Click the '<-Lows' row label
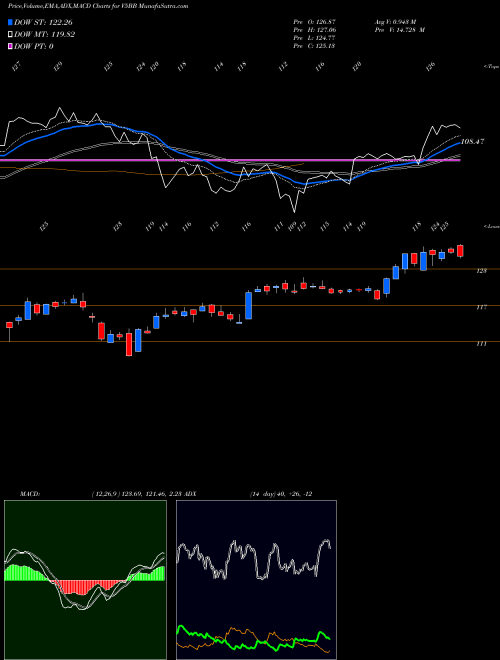Viewport: 500px width, 660px height. pos(491,226)
